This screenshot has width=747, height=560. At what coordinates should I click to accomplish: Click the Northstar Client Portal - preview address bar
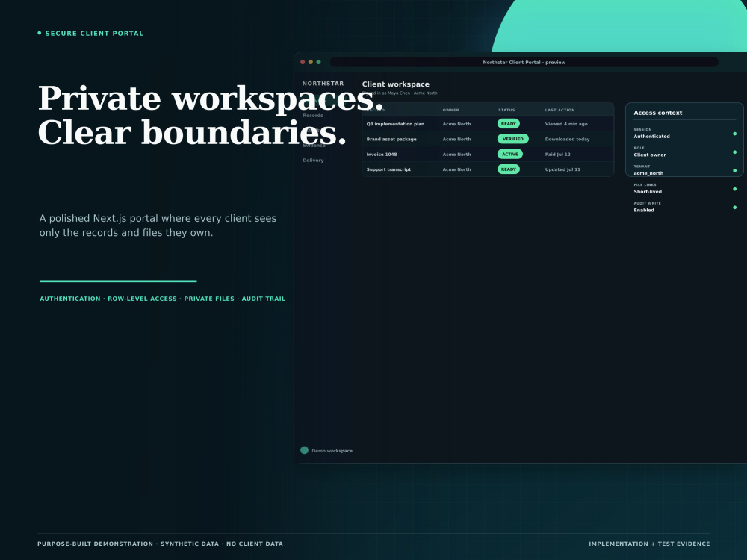coord(524,62)
